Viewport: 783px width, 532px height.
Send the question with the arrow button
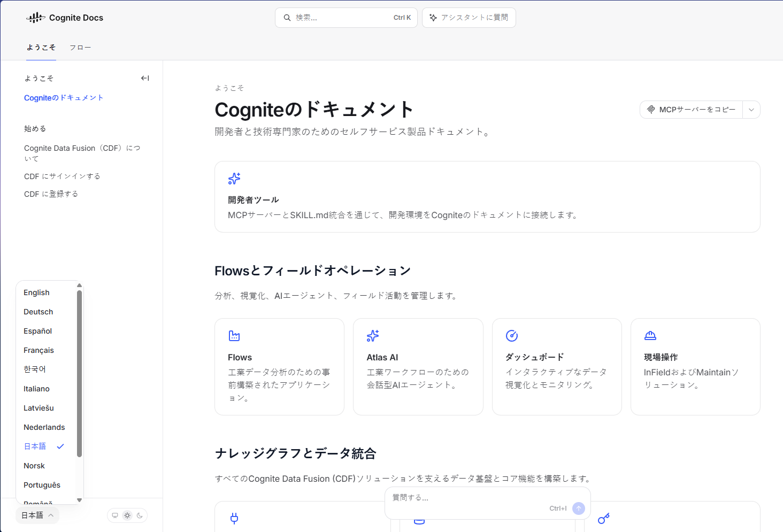pos(578,508)
